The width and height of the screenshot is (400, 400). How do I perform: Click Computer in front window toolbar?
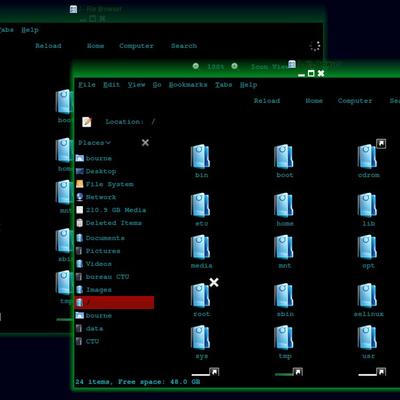pyautogui.click(x=355, y=100)
